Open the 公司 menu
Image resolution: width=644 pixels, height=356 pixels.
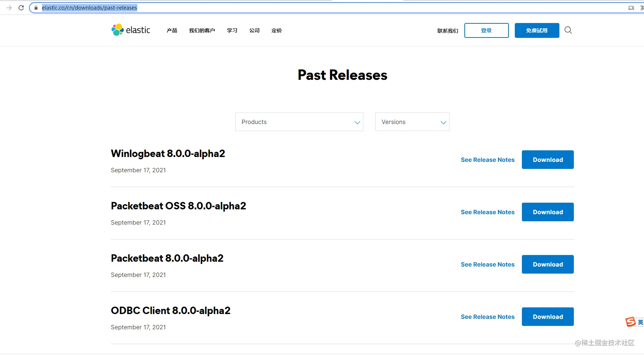coord(254,30)
